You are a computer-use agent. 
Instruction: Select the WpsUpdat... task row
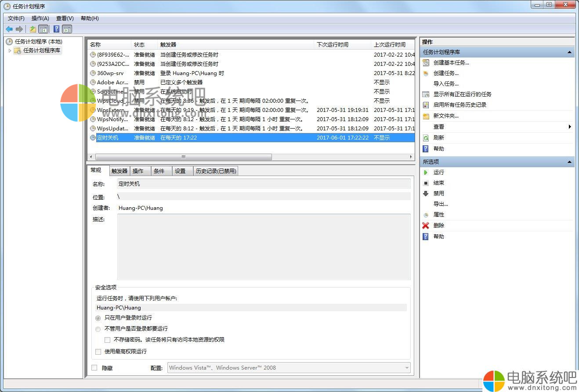click(251, 129)
